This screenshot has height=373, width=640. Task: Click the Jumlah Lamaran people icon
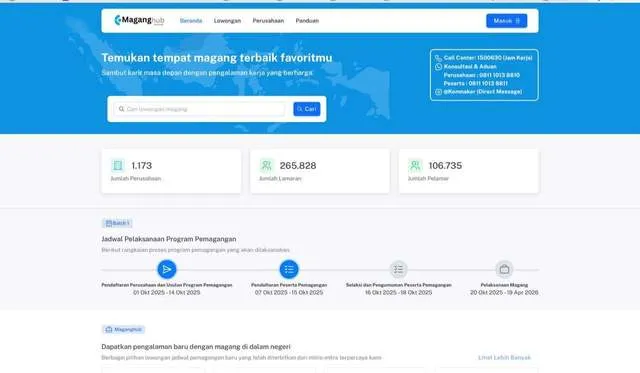point(266,165)
